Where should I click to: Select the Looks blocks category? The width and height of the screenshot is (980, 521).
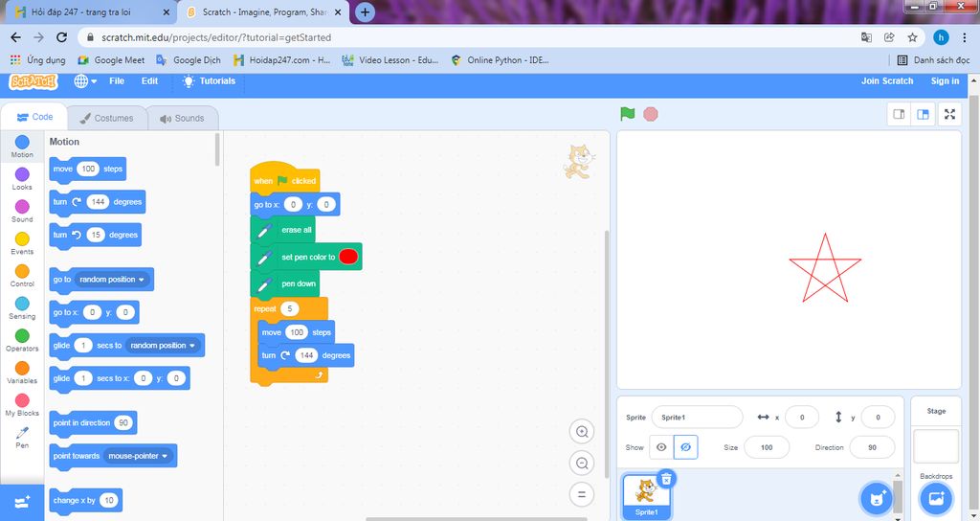click(x=22, y=179)
